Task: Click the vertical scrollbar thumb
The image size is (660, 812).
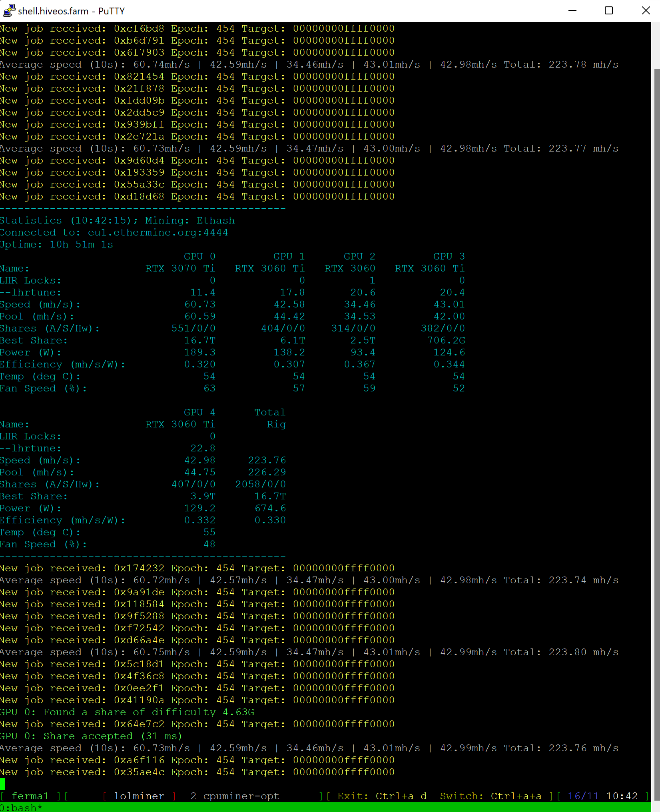Action: coord(656,435)
